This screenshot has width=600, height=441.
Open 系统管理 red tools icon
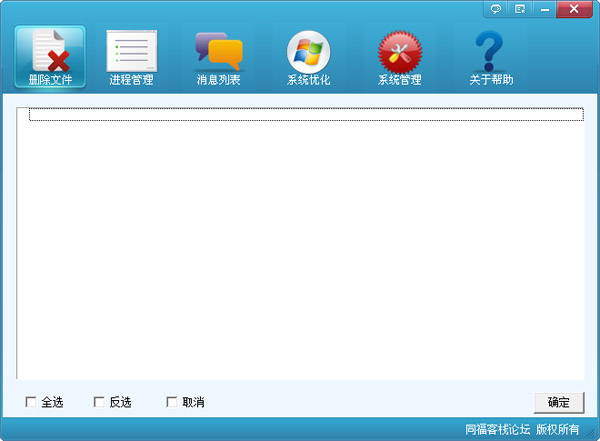(399, 56)
